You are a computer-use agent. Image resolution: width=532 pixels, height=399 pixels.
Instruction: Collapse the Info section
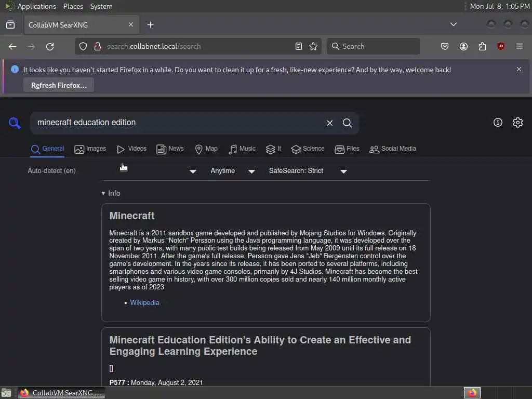111,193
